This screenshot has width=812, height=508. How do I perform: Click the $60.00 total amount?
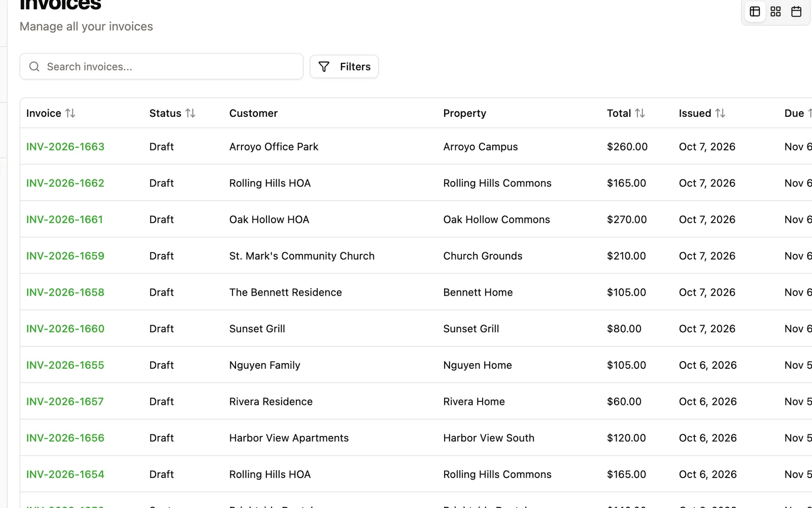click(x=624, y=402)
